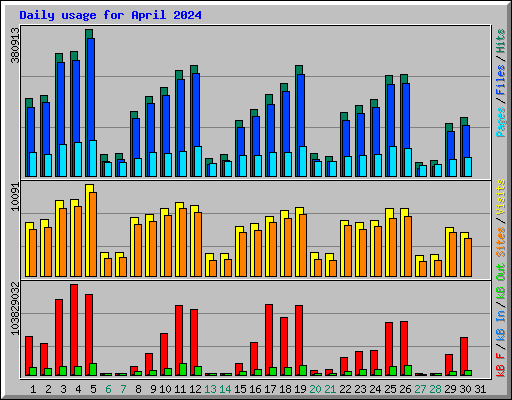512x400 pixels.
Task: Click the Y-axis value 103829032
Action: pyautogui.click(x=15, y=308)
